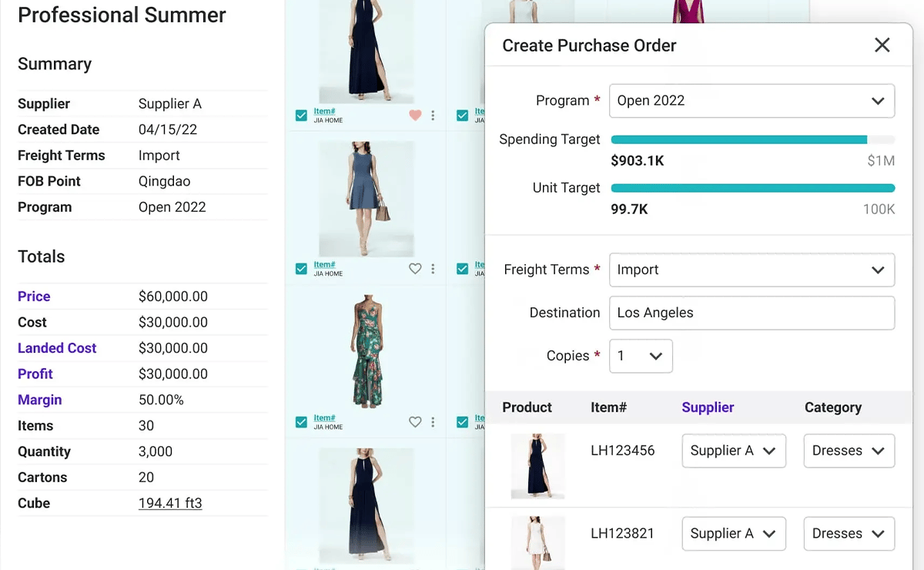Open the three-dot menu on the floral dress
This screenshot has width=924, height=570.
433,422
